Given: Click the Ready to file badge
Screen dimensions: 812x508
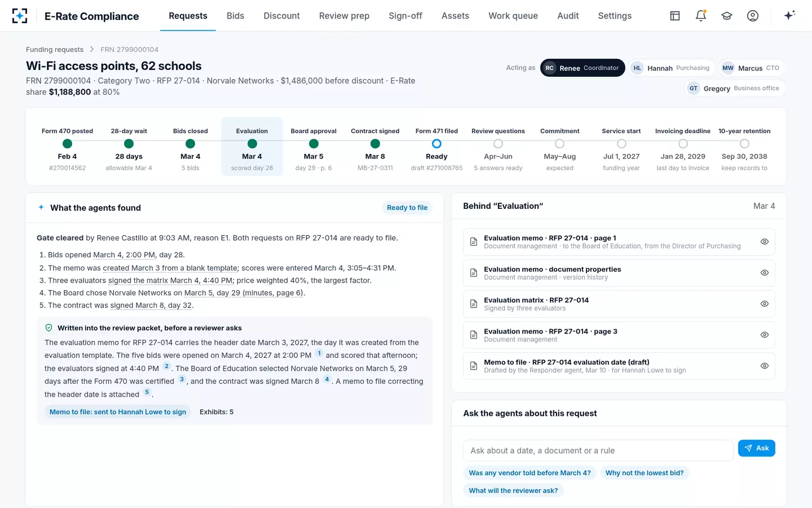Looking at the screenshot, I should coord(407,208).
